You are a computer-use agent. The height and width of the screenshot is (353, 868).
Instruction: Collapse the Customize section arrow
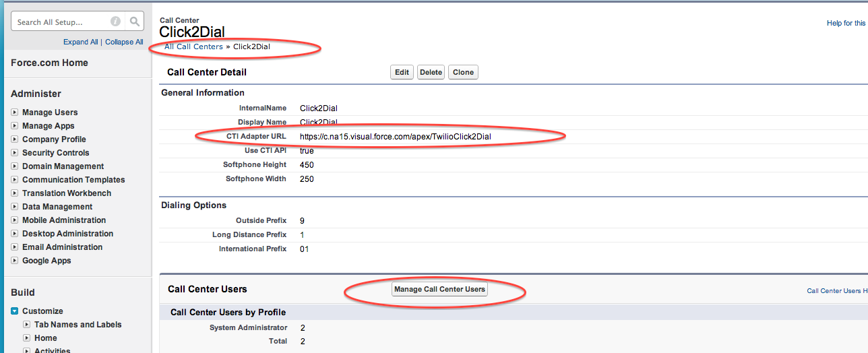click(15, 311)
